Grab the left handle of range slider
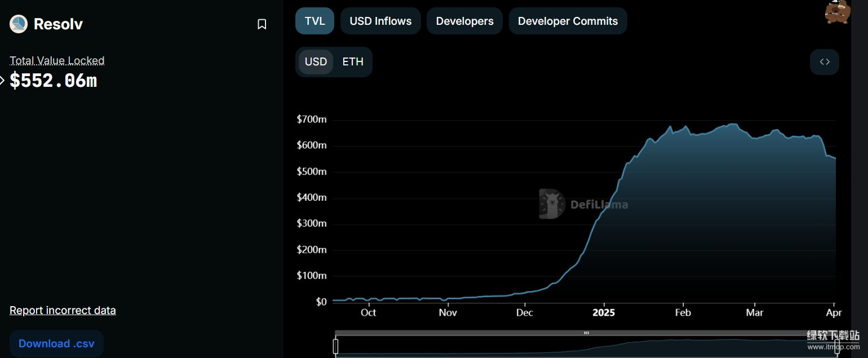868x358 pixels. (x=336, y=346)
